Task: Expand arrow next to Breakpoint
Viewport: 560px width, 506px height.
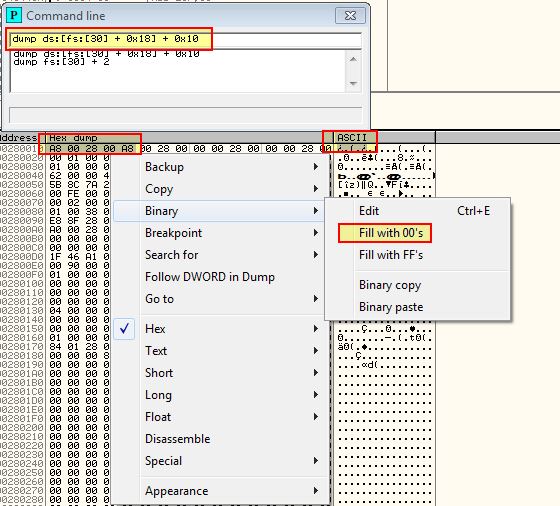Action: tap(316, 233)
